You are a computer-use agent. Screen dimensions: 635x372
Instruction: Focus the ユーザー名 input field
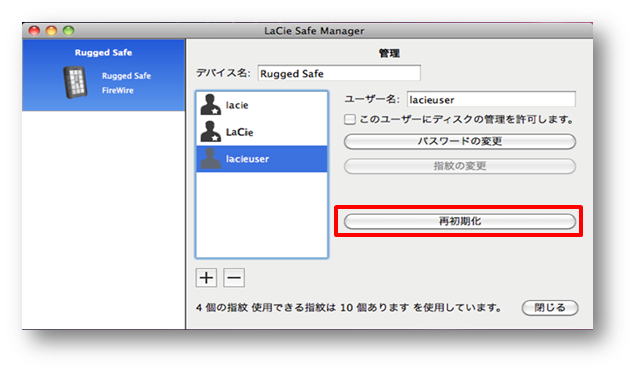point(491,100)
